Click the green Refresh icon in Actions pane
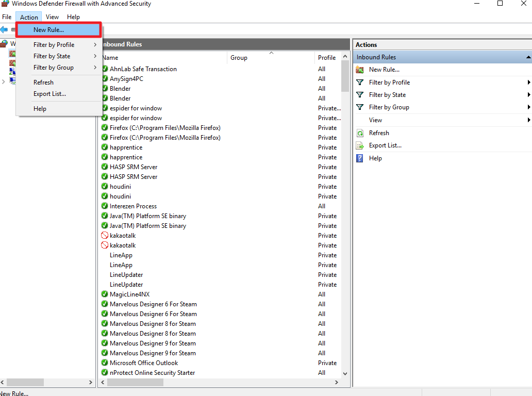The height and width of the screenshot is (396, 532). 360,133
